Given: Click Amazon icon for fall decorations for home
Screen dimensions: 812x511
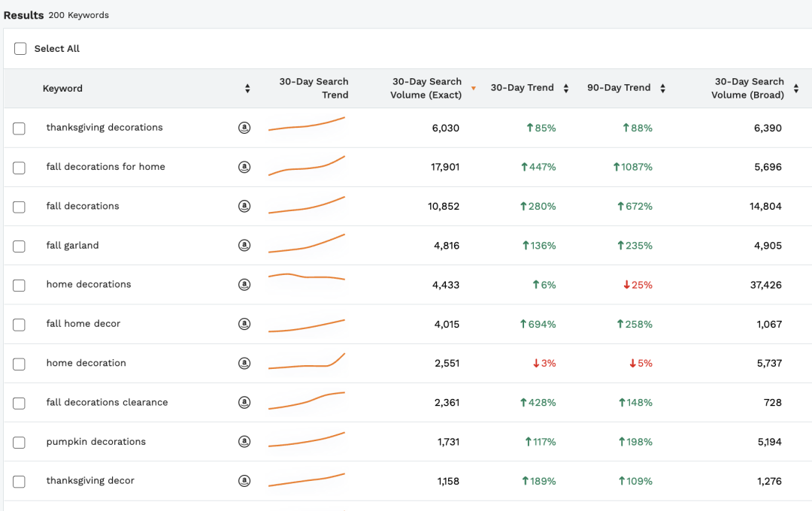Looking at the screenshot, I should click(x=244, y=168).
